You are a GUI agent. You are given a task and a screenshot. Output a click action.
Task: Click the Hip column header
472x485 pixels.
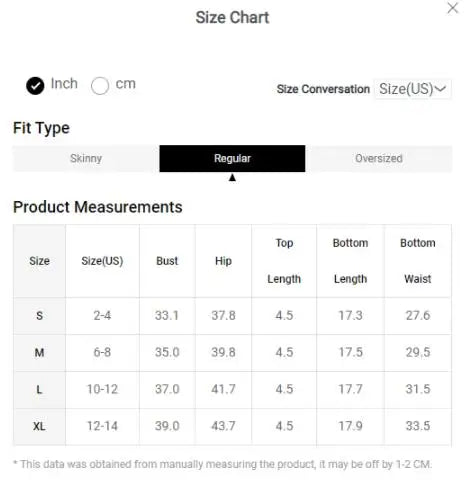[x=223, y=261]
